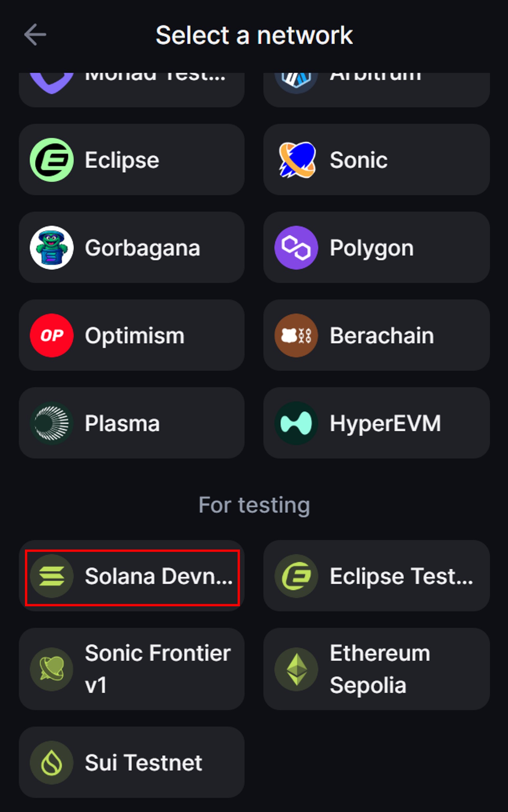
Task: Choose the Eclipse Testnet network
Action: click(376, 576)
